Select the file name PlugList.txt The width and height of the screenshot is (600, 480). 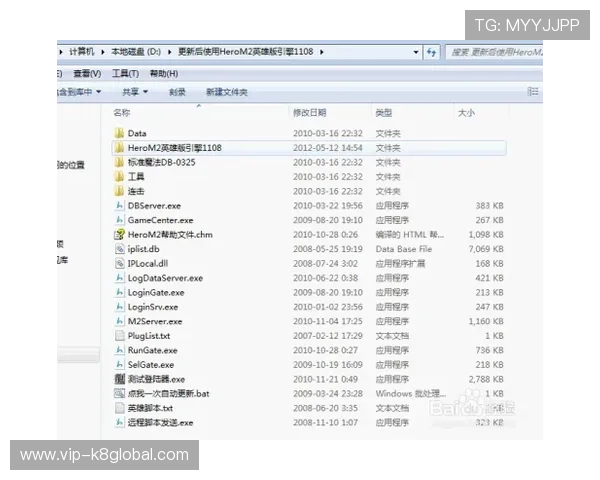click(x=149, y=336)
